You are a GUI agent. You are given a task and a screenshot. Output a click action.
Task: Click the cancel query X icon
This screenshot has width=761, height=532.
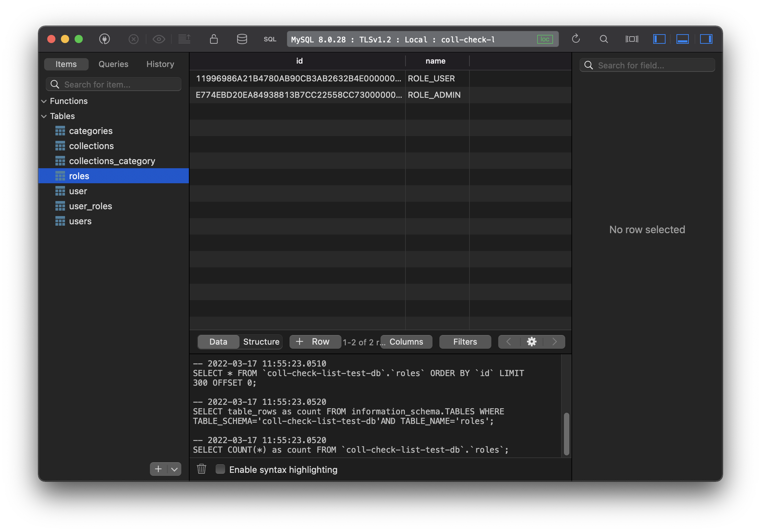(133, 39)
